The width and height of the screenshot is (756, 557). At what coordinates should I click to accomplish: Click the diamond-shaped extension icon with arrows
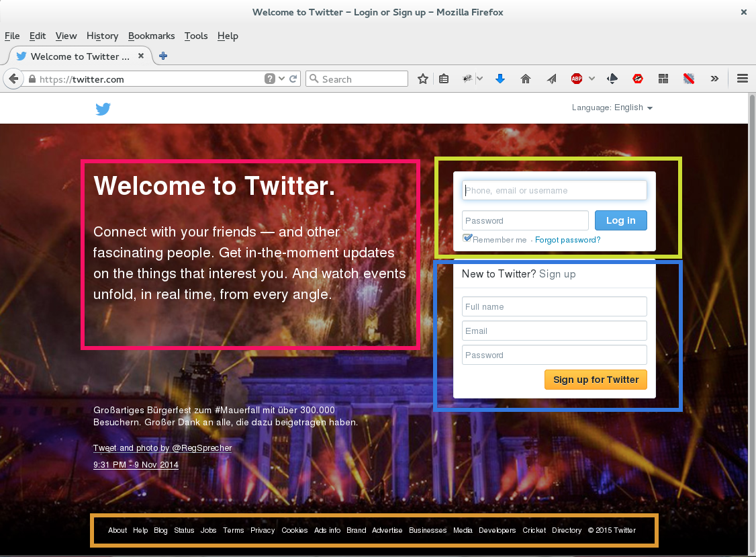[612, 79]
